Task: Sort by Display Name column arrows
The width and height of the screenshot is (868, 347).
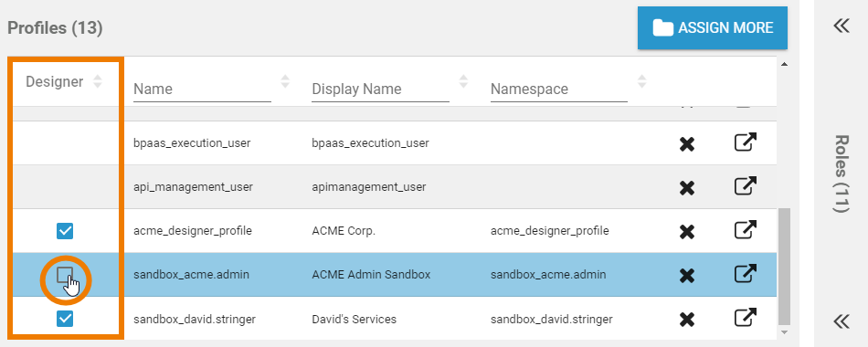Action: pyautogui.click(x=463, y=81)
